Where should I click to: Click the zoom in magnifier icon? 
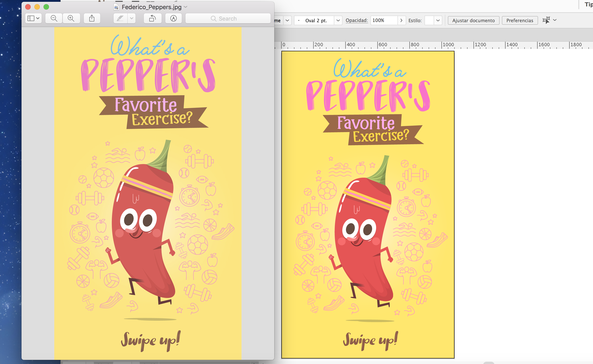(x=71, y=18)
